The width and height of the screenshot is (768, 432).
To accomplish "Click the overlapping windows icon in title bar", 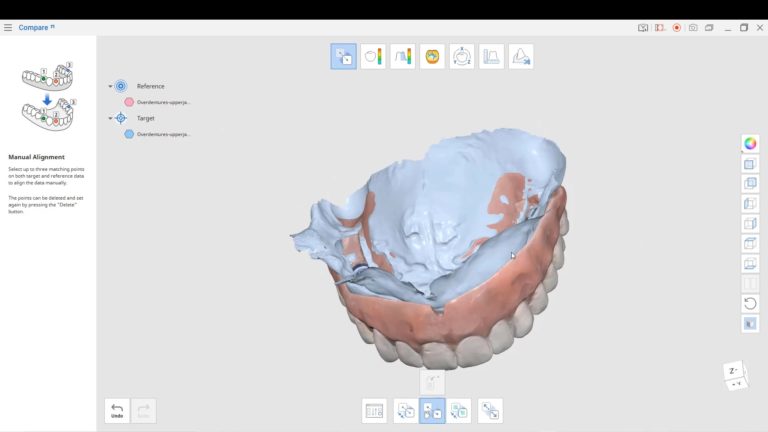I will pos(709,28).
